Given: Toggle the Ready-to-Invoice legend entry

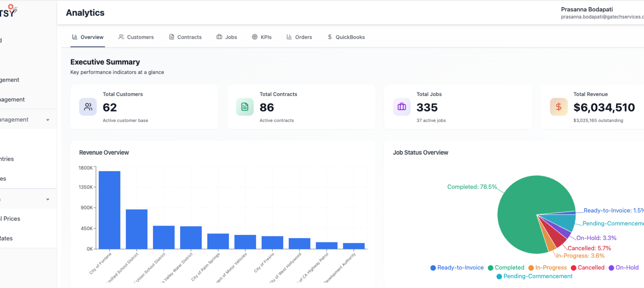Looking at the screenshot, I should (457, 268).
